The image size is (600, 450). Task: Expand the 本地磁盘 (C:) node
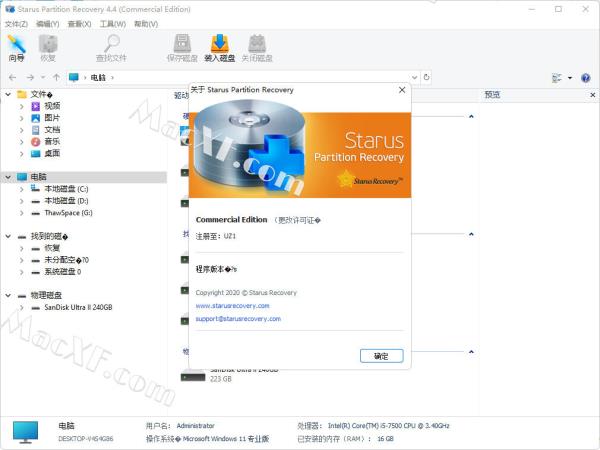(x=22, y=189)
